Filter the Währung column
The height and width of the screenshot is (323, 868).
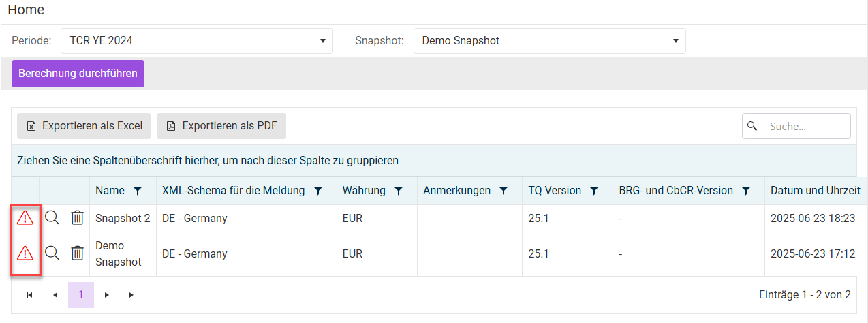(x=399, y=191)
